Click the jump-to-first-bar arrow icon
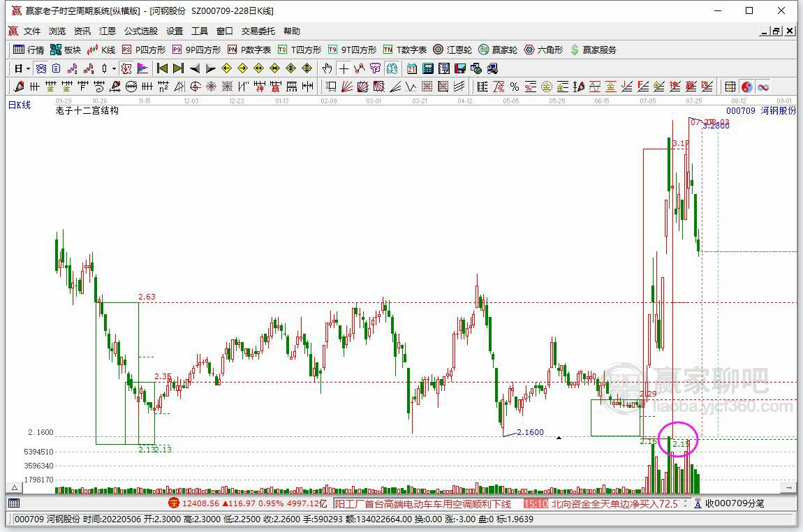 pos(162,68)
